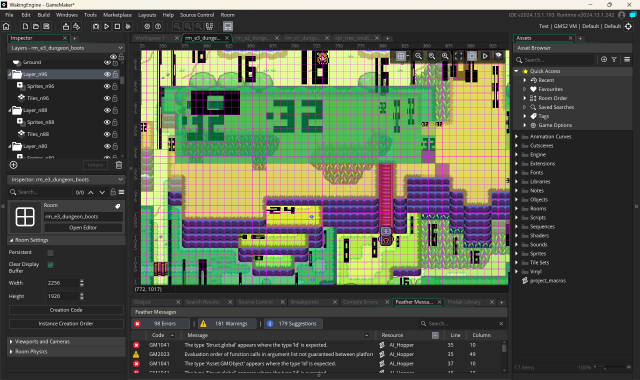Clean the build cache with the broom icon
This screenshot has height=380, width=640.
coord(128,27)
